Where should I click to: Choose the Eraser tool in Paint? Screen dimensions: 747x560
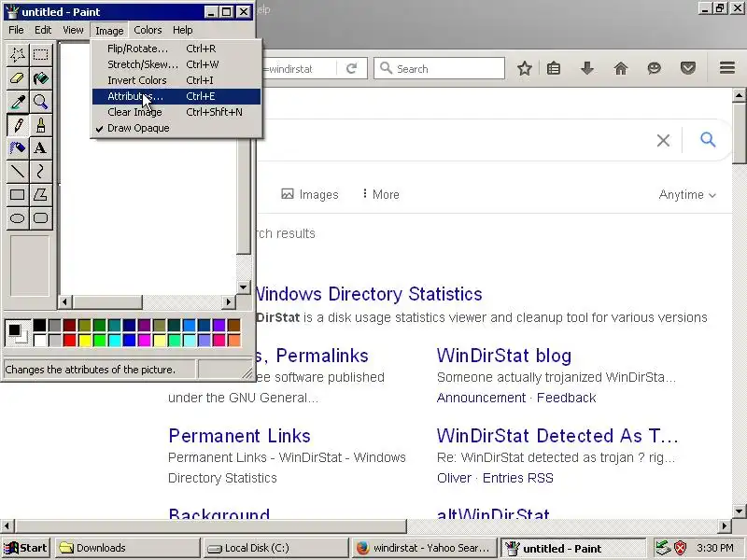pos(18,78)
